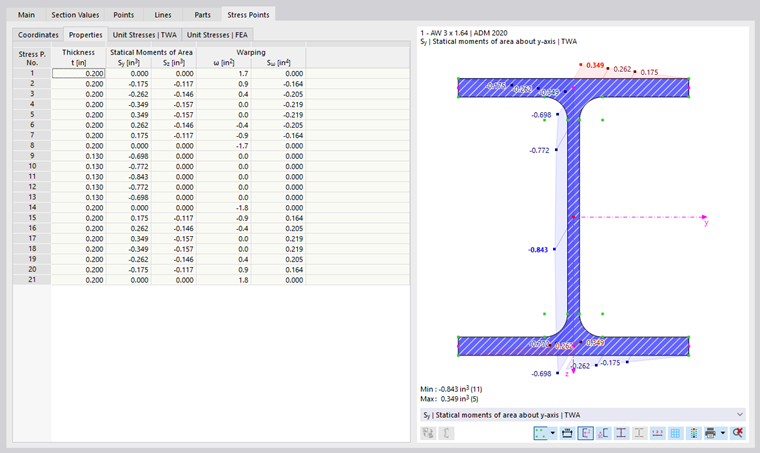Click the disabled icon at toolbar's left end

coord(428,433)
